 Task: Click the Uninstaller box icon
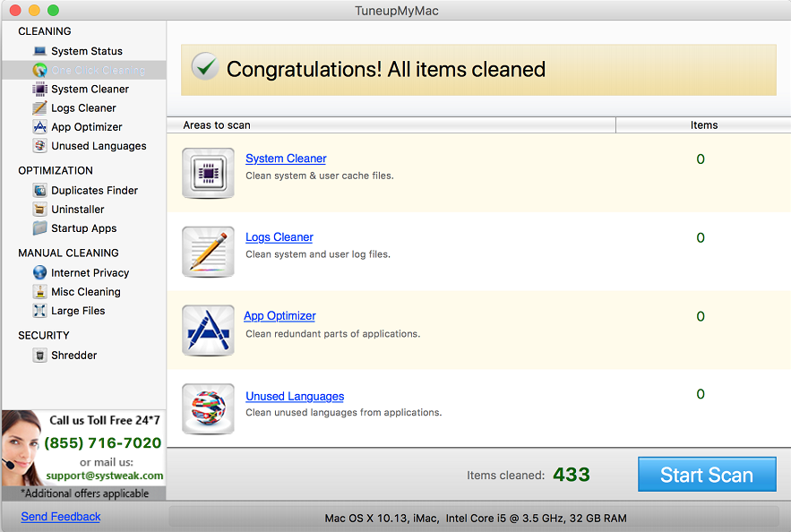(39, 210)
